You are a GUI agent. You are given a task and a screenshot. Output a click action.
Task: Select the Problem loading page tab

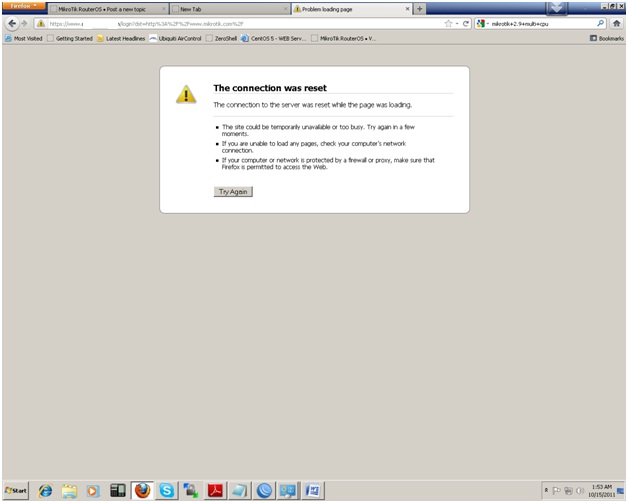[x=352, y=9]
